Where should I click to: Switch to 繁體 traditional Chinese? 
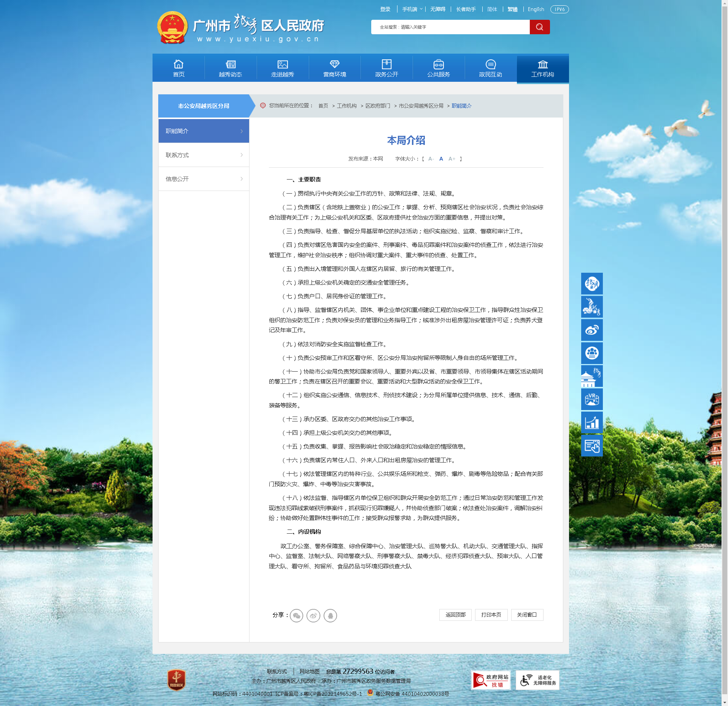click(x=512, y=9)
